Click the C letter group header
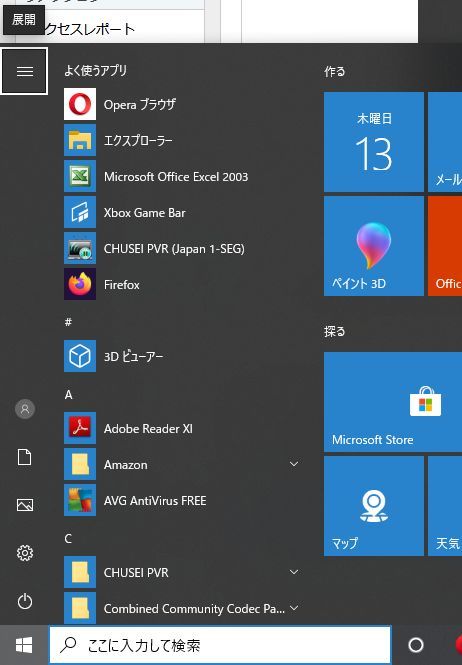 click(68, 539)
